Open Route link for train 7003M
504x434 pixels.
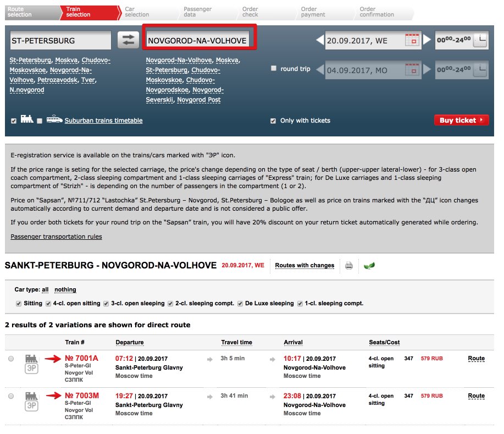pos(476,395)
